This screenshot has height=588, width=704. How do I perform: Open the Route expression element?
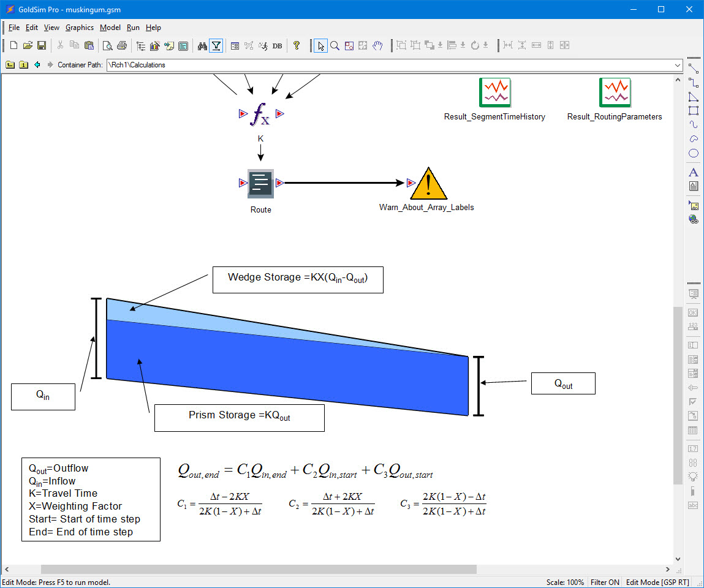(260, 183)
